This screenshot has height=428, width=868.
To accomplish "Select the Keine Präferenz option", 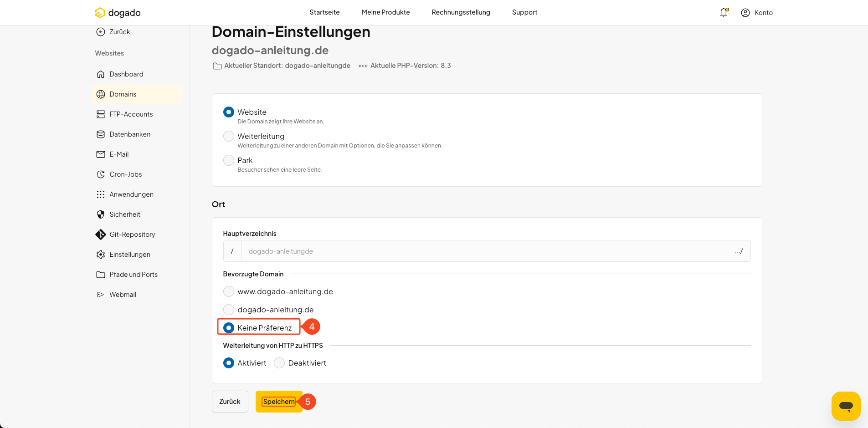I will click(229, 328).
